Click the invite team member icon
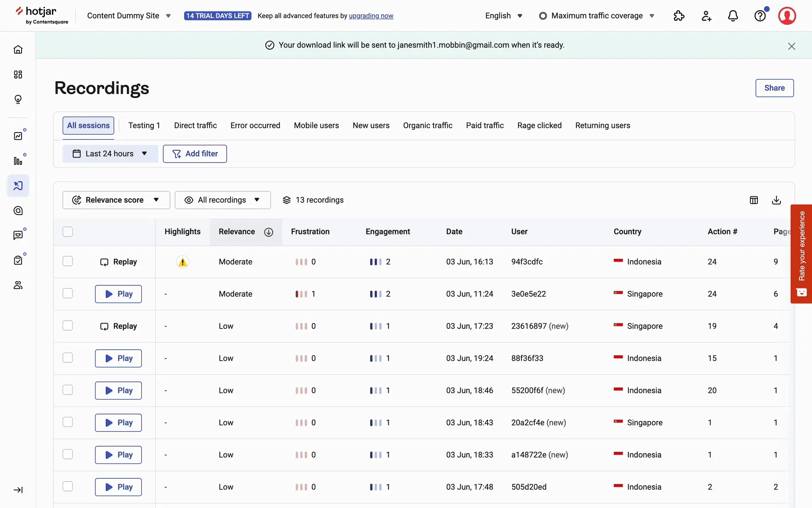The height and width of the screenshot is (508, 812). tap(706, 16)
